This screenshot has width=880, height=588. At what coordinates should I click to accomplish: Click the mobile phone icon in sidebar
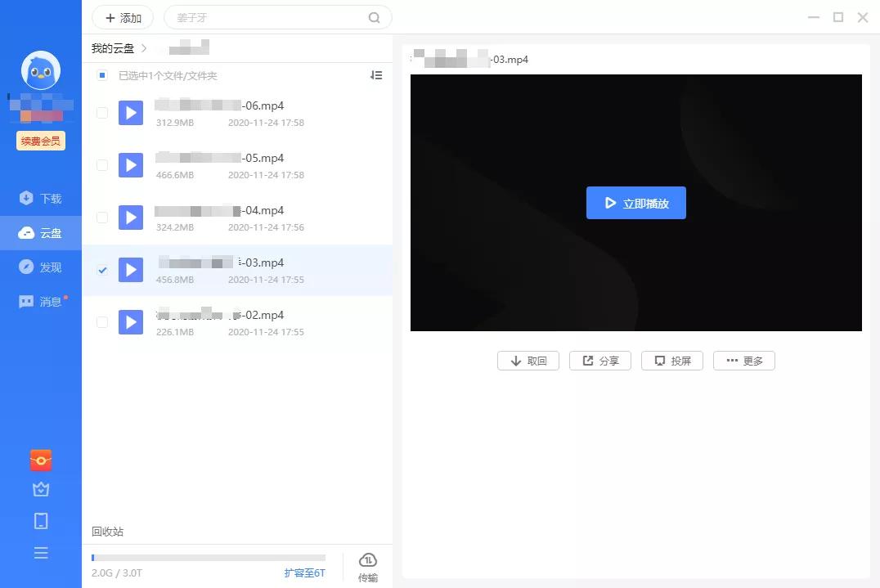click(x=41, y=521)
